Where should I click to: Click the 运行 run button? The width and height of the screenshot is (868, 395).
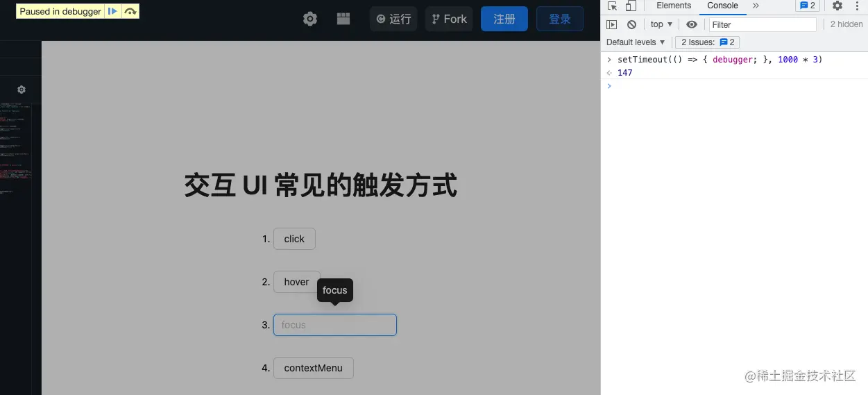click(x=393, y=19)
